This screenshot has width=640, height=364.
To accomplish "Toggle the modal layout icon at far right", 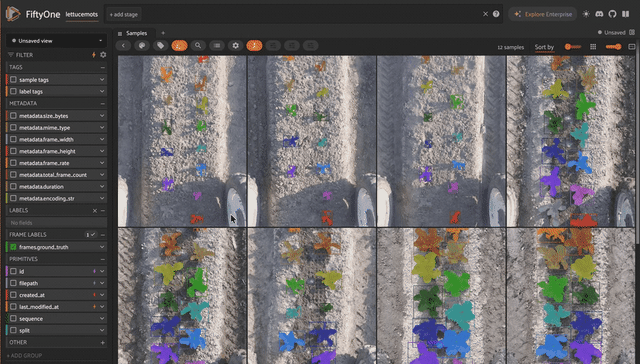I will click(x=632, y=47).
